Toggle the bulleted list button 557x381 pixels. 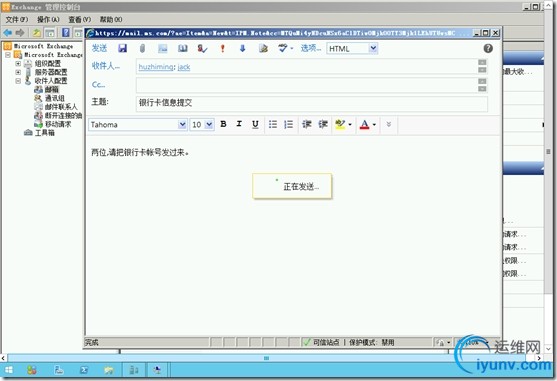point(273,124)
